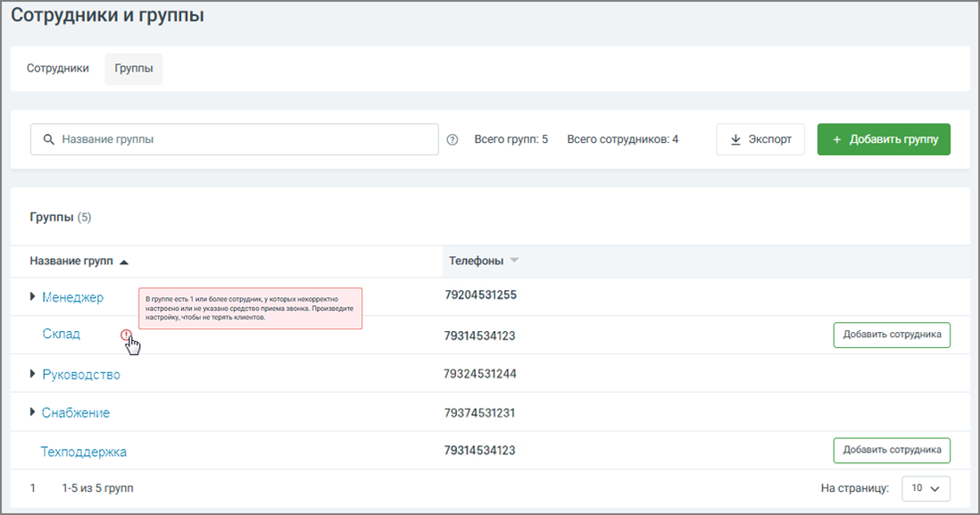Click the search magnifier icon
Screen dimensions: 980x515
coord(48,139)
